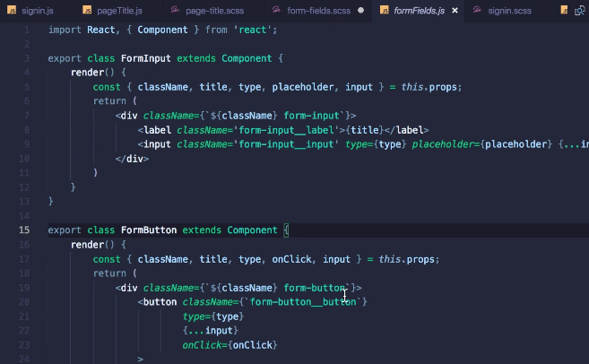The width and height of the screenshot is (589, 364).
Task: Click the 'FormButton' class name on line 15
Action: coord(149,230)
